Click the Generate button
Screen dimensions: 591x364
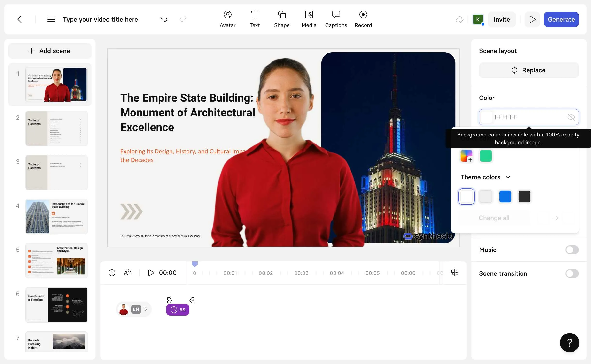click(x=561, y=19)
